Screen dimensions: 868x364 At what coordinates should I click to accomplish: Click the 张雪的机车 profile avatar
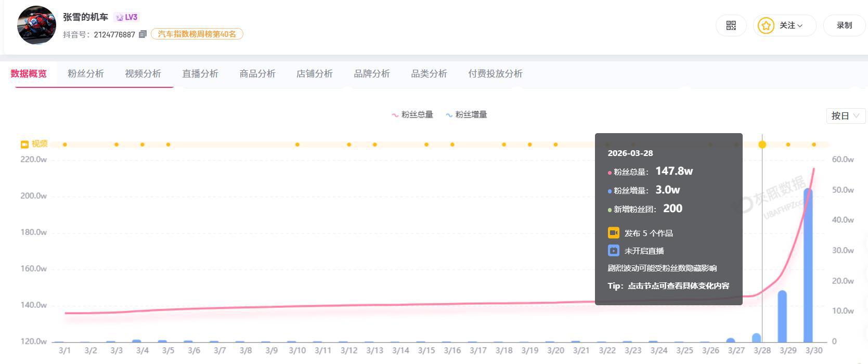click(x=36, y=25)
